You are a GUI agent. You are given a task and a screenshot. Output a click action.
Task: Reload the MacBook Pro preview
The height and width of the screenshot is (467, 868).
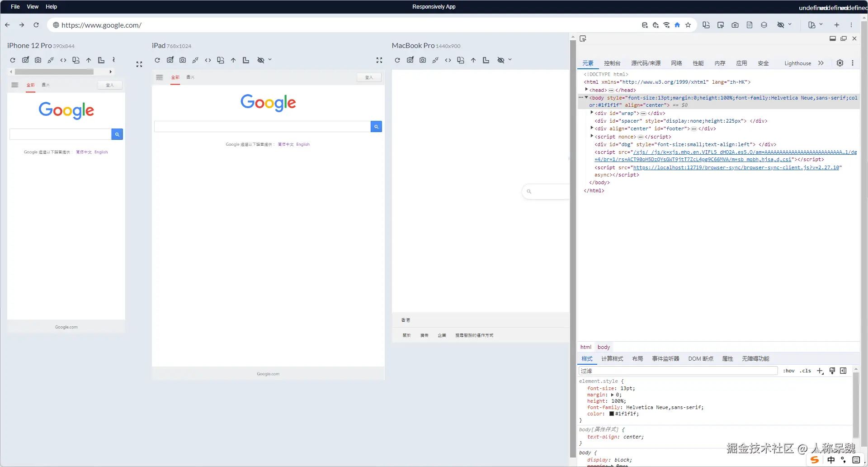point(397,60)
